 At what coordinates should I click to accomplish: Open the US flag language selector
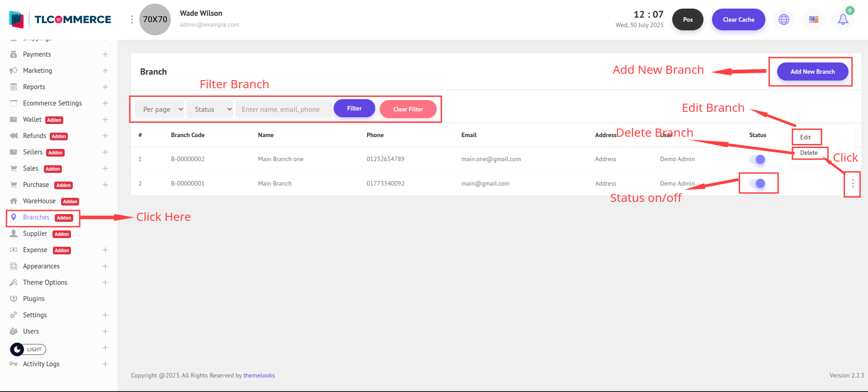[813, 19]
